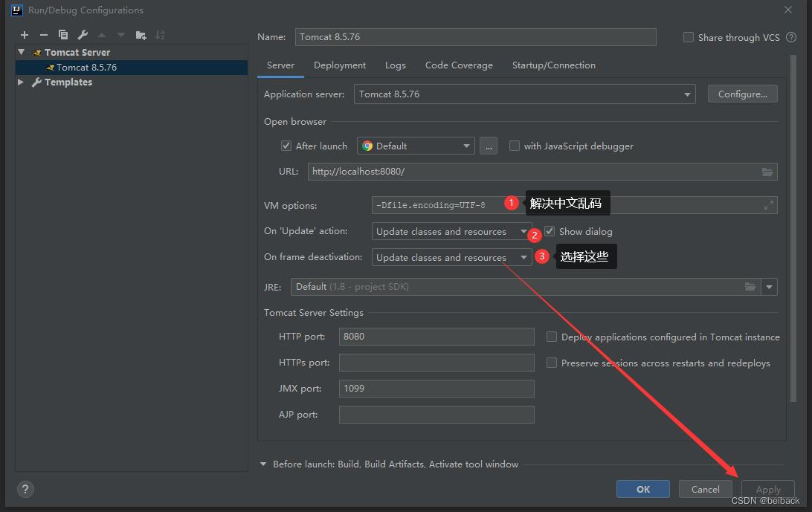Select Tomcat 8.5.76 tree item
Viewport: 812px width, 512px height.
point(132,68)
